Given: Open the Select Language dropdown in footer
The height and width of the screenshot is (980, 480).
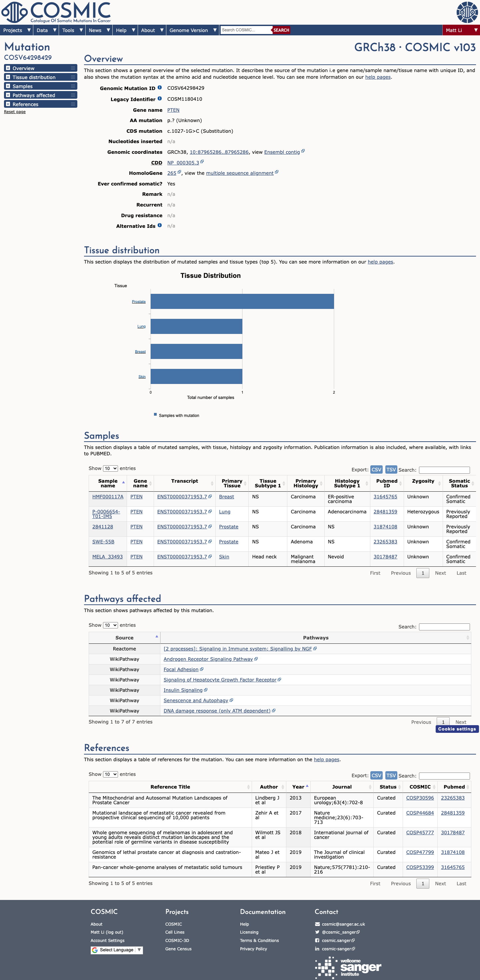Looking at the screenshot, I should [x=117, y=950].
